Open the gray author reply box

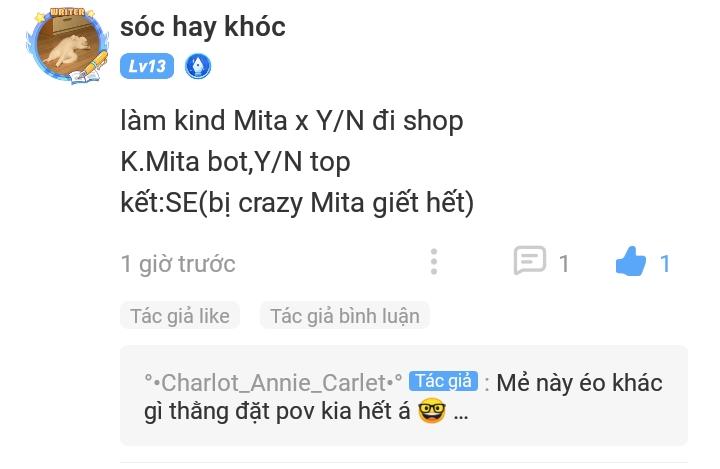(x=404, y=396)
